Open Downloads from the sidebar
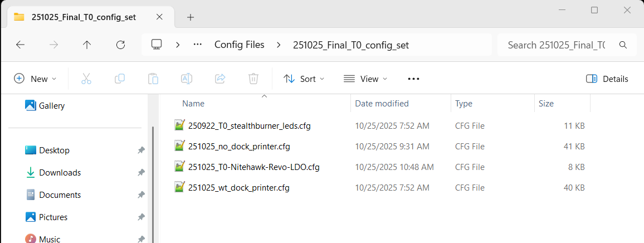Image resolution: width=644 pixels, height=243 pixels. [60, 173]
